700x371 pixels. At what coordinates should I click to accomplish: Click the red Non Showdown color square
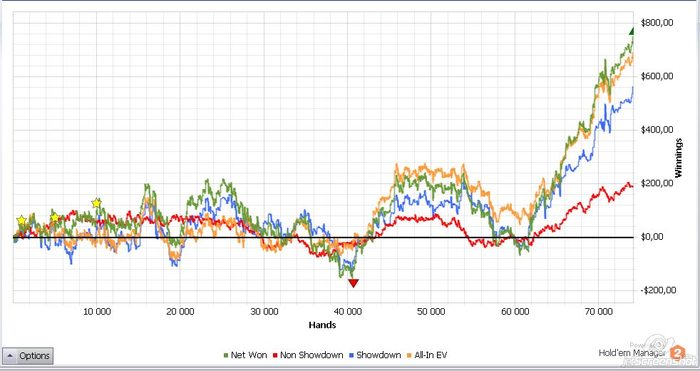(276, 356)
